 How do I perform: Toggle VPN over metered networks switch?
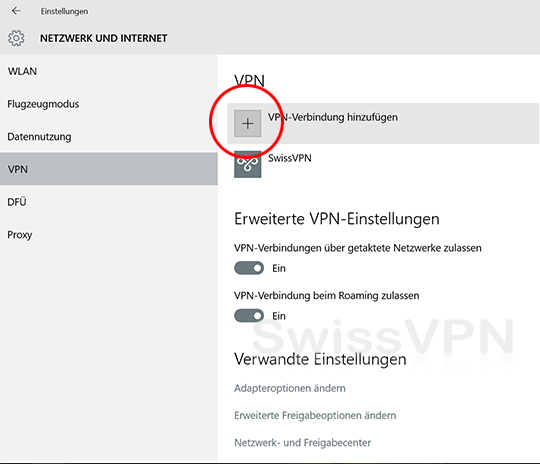249,268
